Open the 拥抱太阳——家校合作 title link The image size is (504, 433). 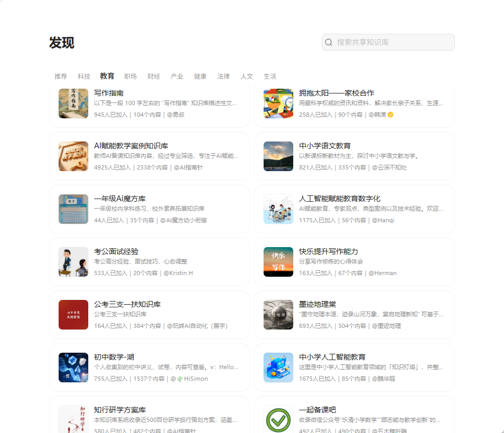click(x=337, y=93)
